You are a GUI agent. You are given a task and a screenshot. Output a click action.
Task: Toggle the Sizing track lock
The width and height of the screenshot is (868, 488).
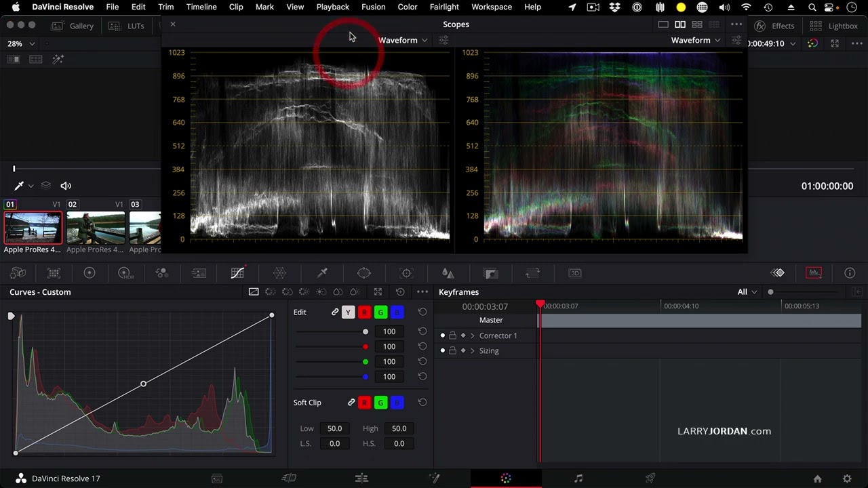[453, 350]
